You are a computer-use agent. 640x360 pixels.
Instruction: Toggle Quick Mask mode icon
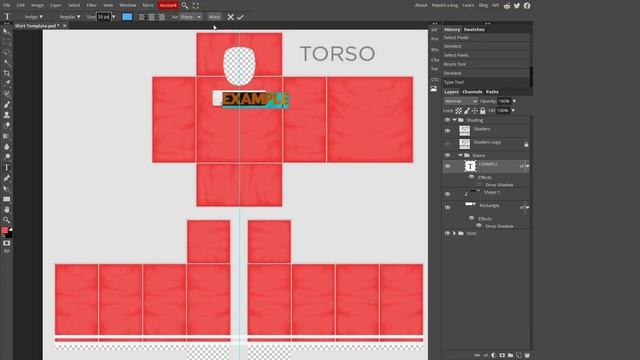7,243
